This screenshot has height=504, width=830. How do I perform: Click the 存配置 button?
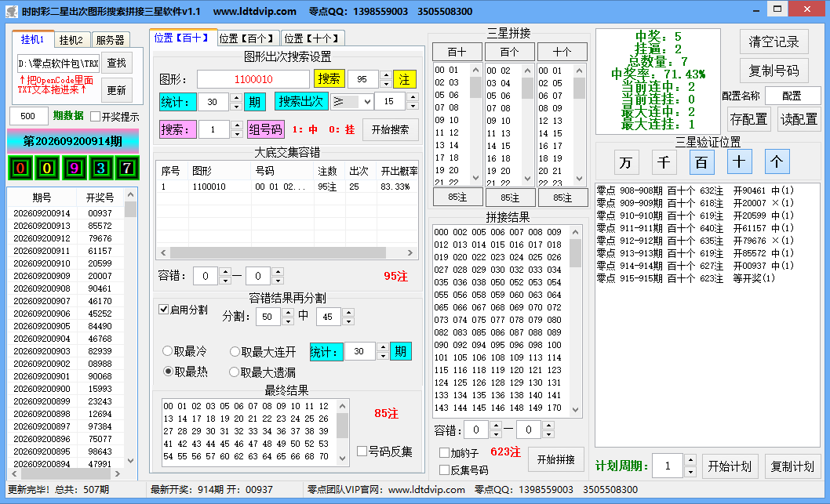click(748, 119)
